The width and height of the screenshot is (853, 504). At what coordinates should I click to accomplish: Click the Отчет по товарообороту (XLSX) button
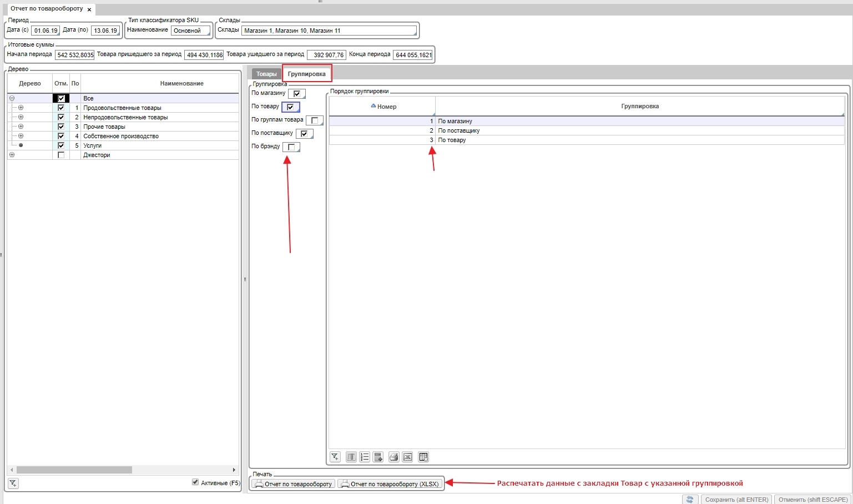(x=390, y=484)
